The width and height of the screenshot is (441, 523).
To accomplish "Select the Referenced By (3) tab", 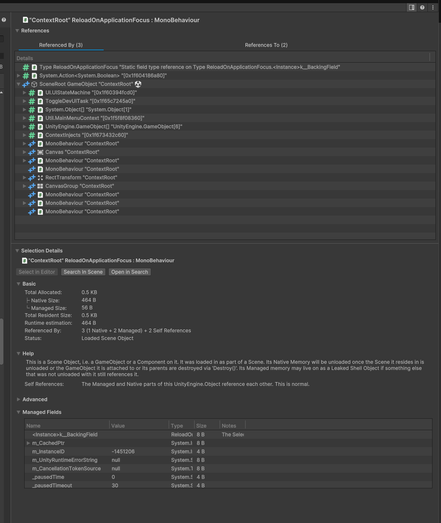I will (x=61, y=45).
